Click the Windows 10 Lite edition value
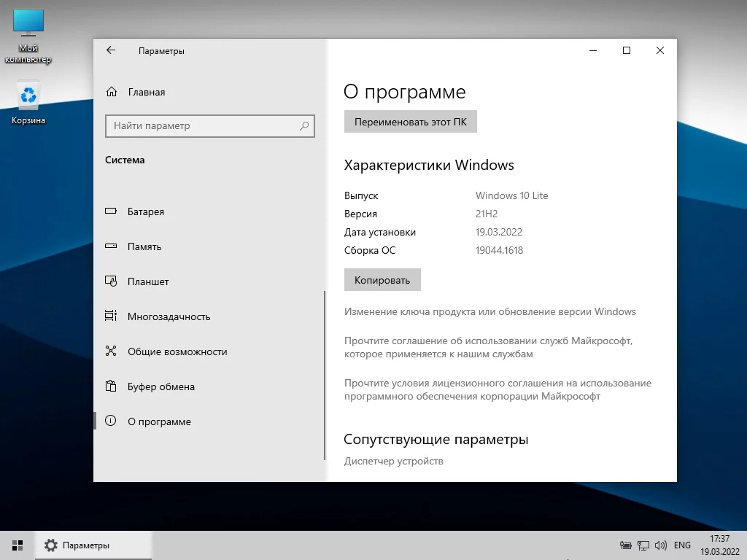Viewport: 747px width, 560px height. (511, 195)
